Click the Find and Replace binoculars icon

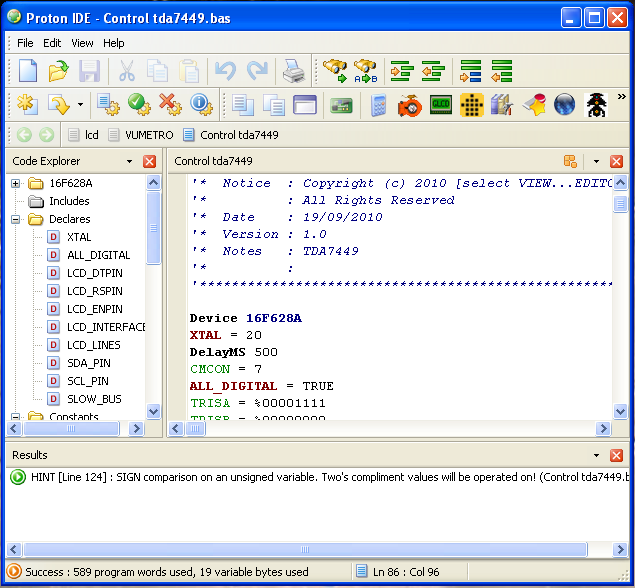366,71
